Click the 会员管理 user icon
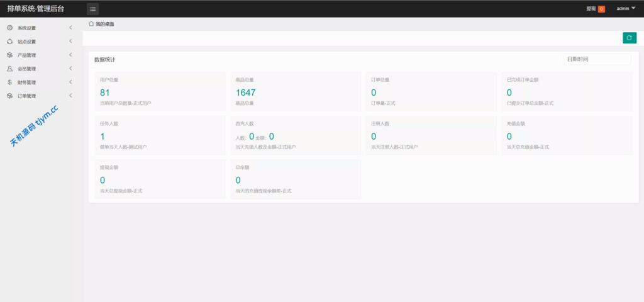Screen dimensions: 644x302 (x=9, y=69)
